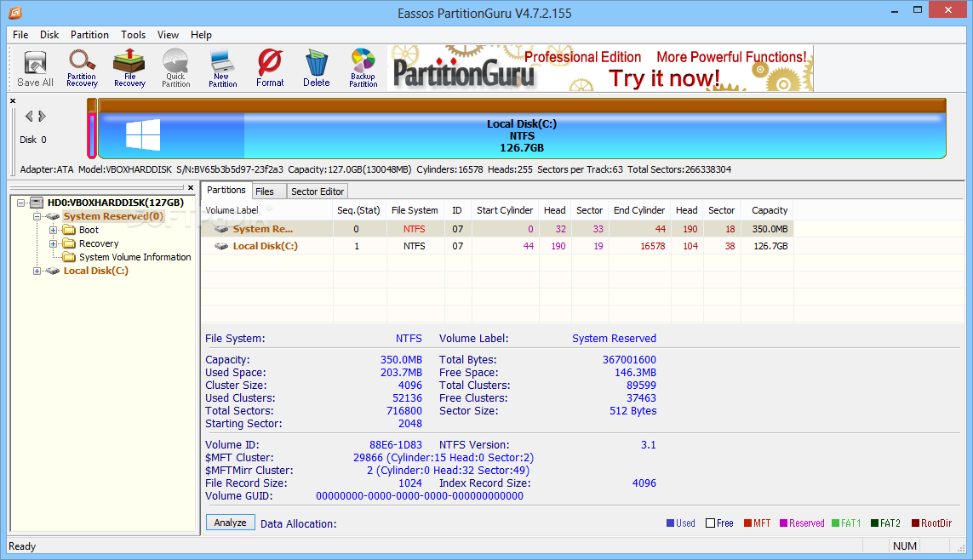Click the Boot folder icon
This screenshot has width=973, height=560.
70,230
